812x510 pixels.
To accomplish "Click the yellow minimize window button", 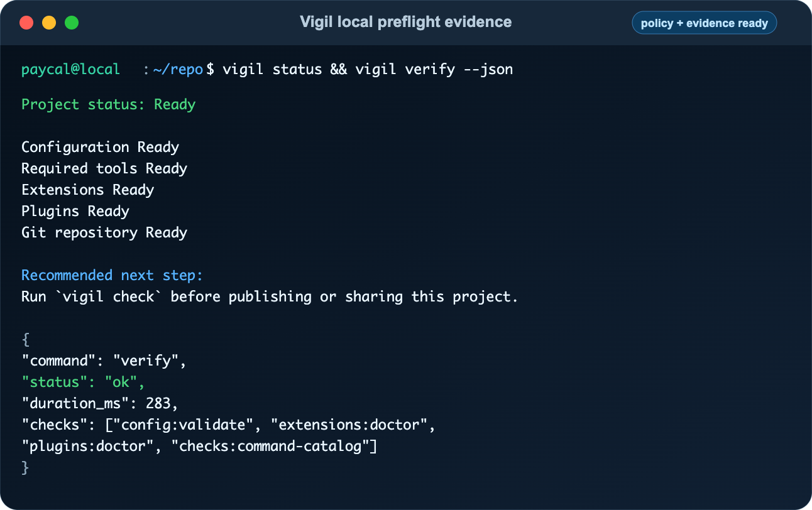I will [x=49, y=23].
